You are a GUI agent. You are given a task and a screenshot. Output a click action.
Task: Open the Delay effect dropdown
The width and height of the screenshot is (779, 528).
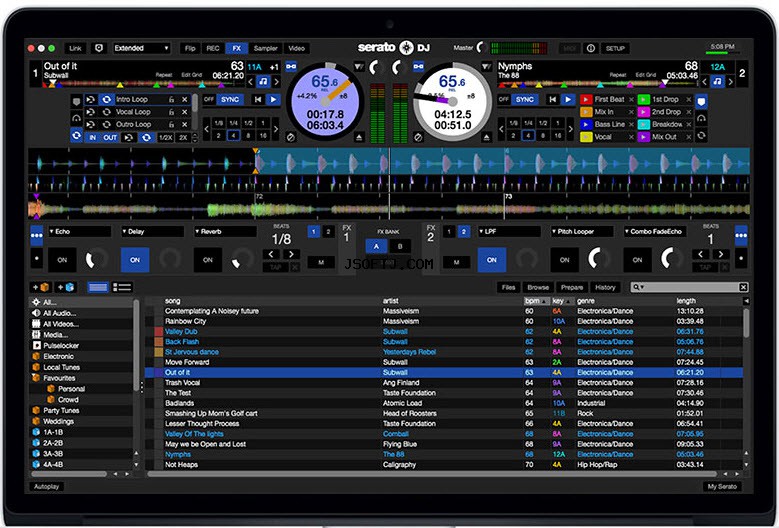pos(153,231)
